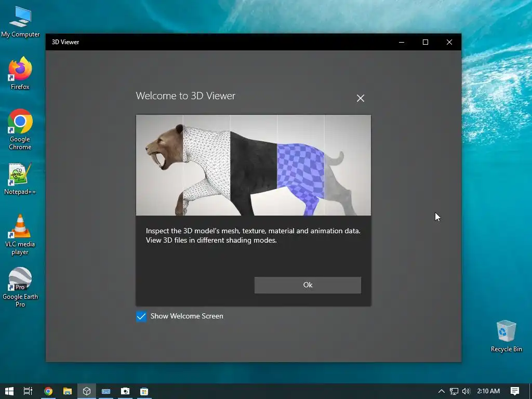The image size is (532, 399).
Task: Open the on-screen keyboard taskbar icon
Action: pos(106,391)
